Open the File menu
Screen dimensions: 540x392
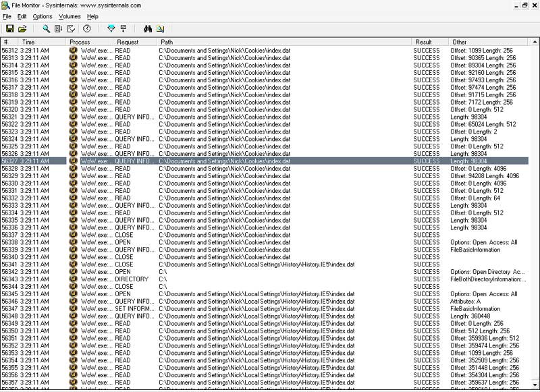coord(7,16)
